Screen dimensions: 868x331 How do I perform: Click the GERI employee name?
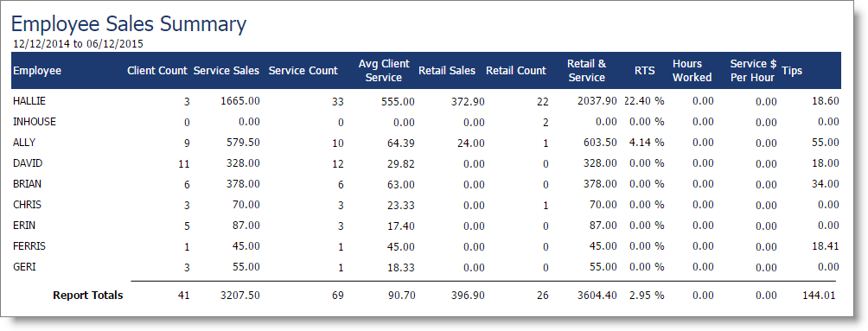[x=24, y=267]
